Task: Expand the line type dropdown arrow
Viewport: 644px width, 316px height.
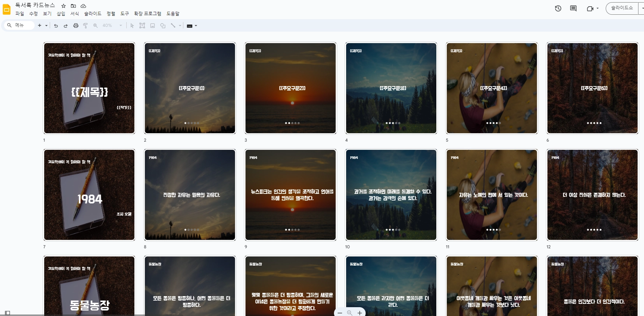Action: click(180, 26)
